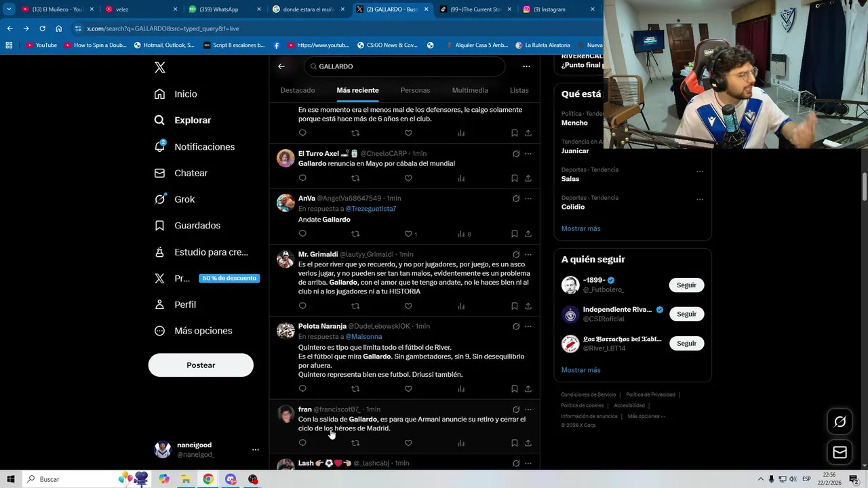
Task: Click Mostrar más under A quién seguir
Action: pyautogui.click(x=580, y=370)
